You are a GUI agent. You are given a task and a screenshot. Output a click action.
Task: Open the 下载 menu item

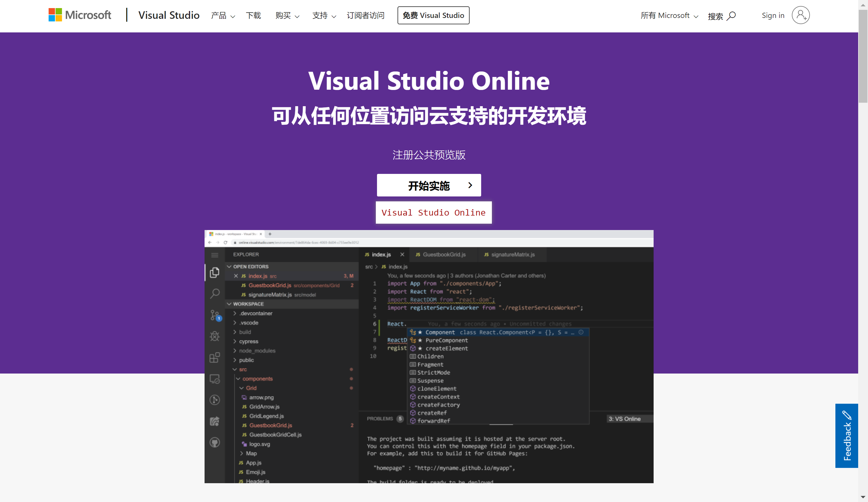click(x=253, y=16)
